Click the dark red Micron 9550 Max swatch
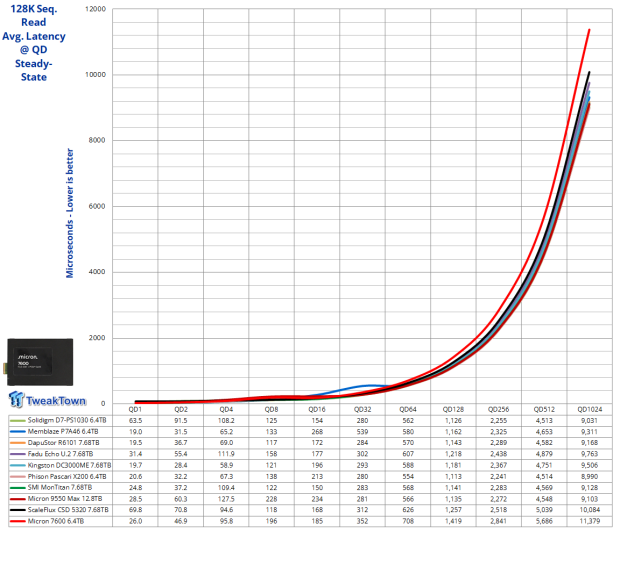The image size is (620, 568). [x=18, y=499]
